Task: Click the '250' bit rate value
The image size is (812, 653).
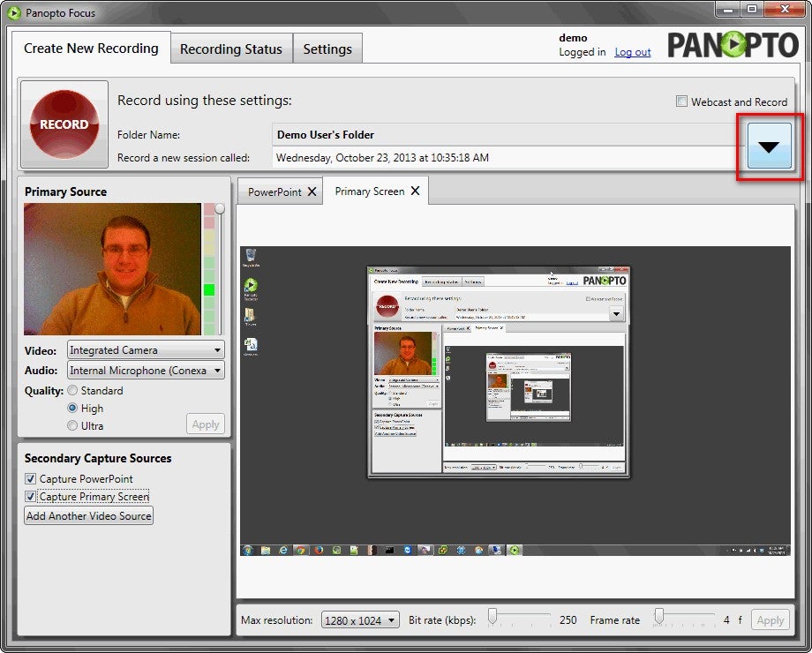Action: point(568,619)
